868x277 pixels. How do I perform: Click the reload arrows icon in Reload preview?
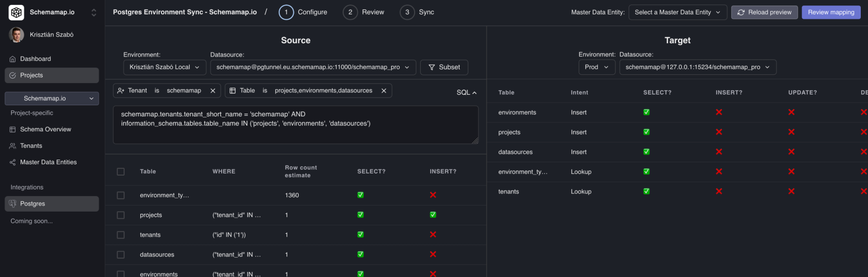741,12
